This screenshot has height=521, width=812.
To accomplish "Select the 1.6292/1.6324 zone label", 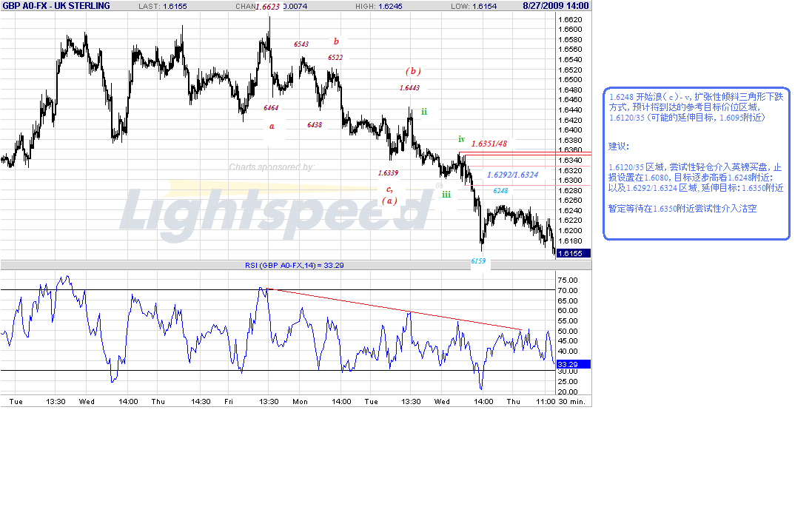I will (x=513, y=175).
